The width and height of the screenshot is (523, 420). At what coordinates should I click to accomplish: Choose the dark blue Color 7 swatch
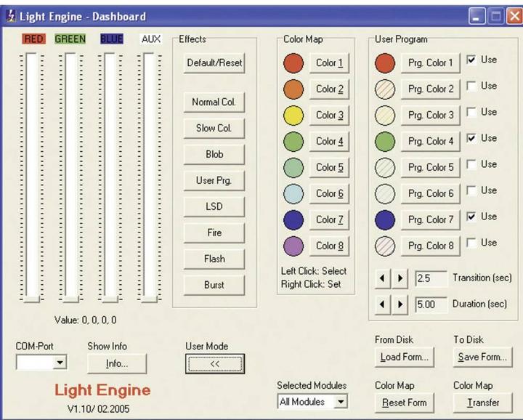point(293,220)
